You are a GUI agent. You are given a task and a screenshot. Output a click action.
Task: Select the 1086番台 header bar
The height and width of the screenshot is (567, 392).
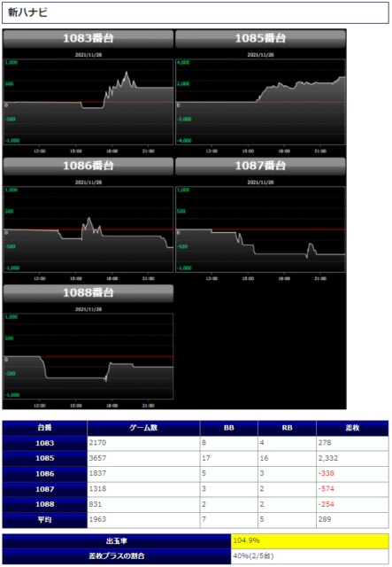(88, 166)
